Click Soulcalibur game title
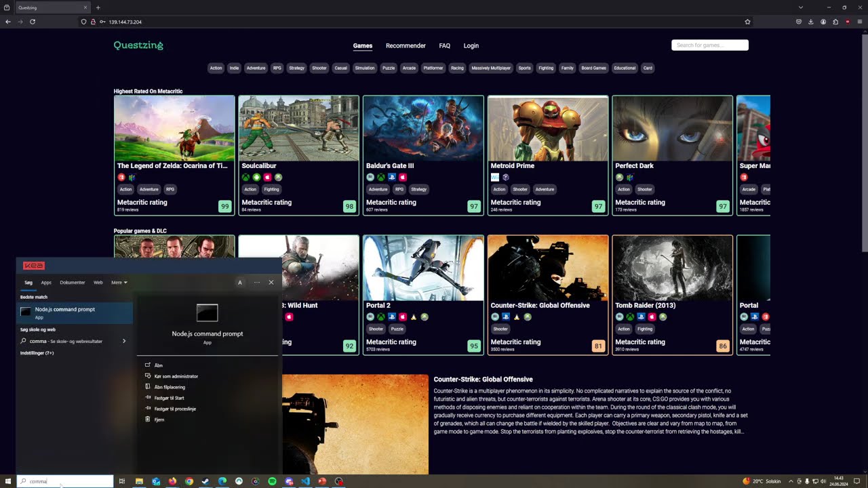Screen dimensions: 868x488 point(259,165)
